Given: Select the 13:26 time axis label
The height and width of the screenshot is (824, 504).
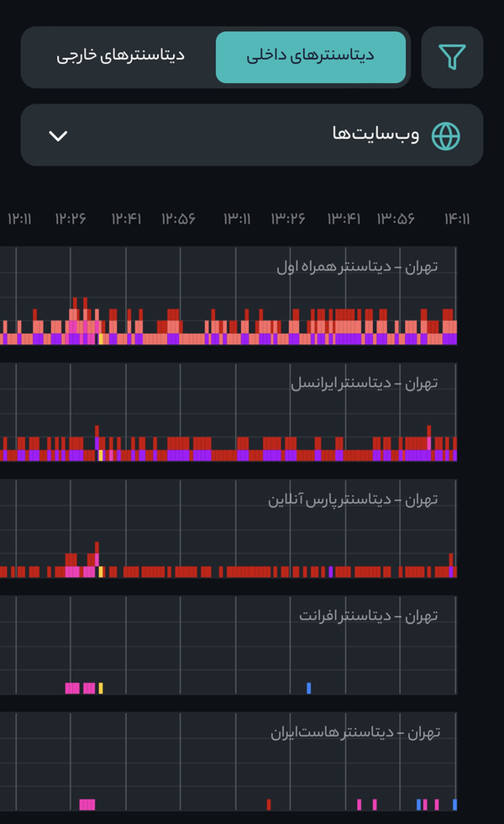Looking at the screenshot, I should tap(287, 219).
